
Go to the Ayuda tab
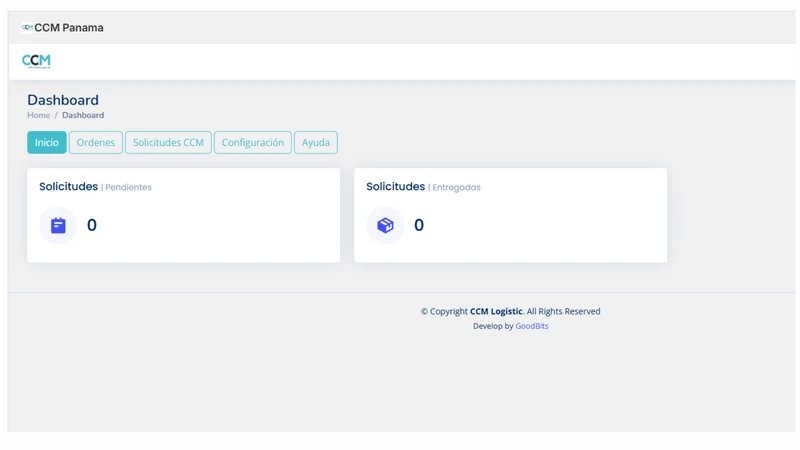pyautogui.click(x=315, y=142)
